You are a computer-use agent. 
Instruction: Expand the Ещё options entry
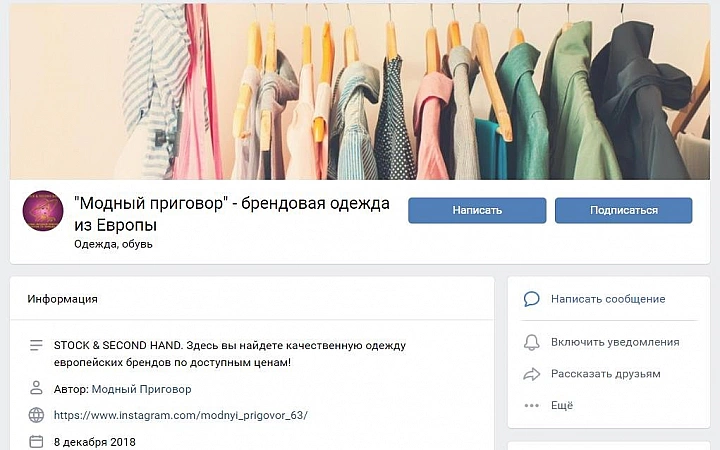tap(562, 405)
